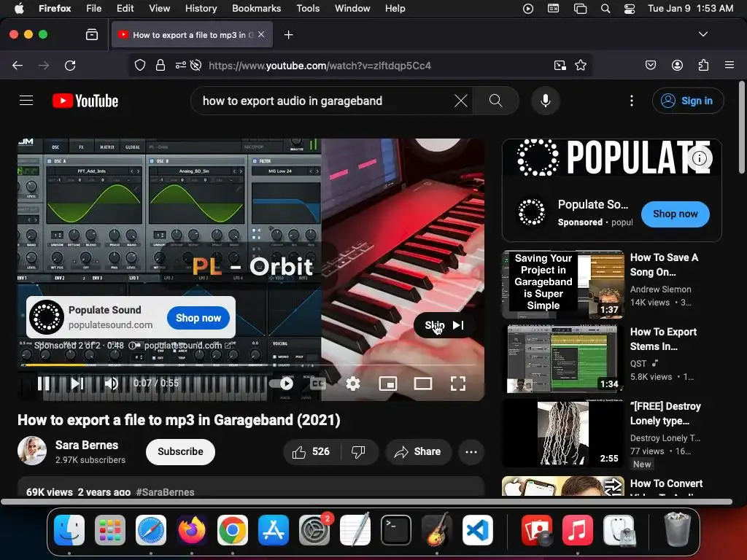747x560 pixels.
Task: Skip to next video
Action: pos(77,384)
